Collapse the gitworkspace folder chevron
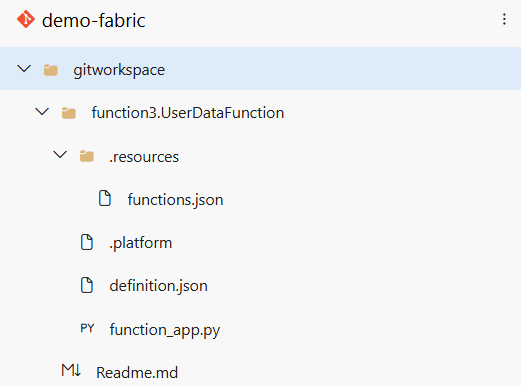 [24, 69]
